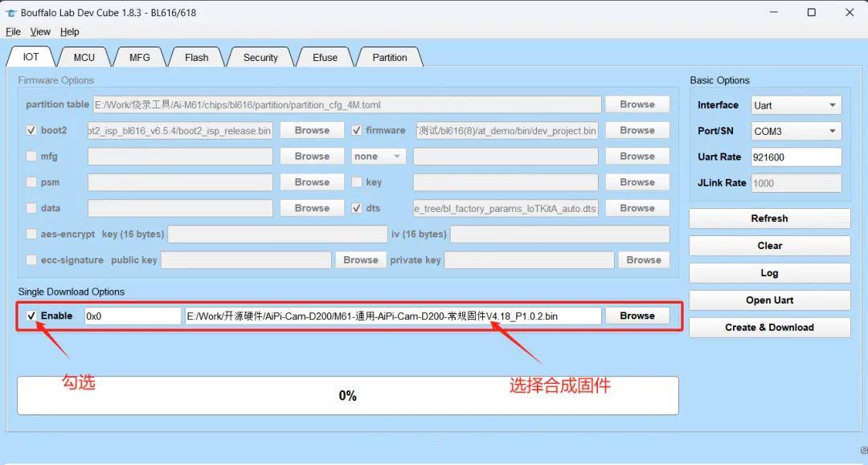Viewport: 868px width, 465px height.
Task: Switch to the Efuse tab
Action: click(325, 58)
